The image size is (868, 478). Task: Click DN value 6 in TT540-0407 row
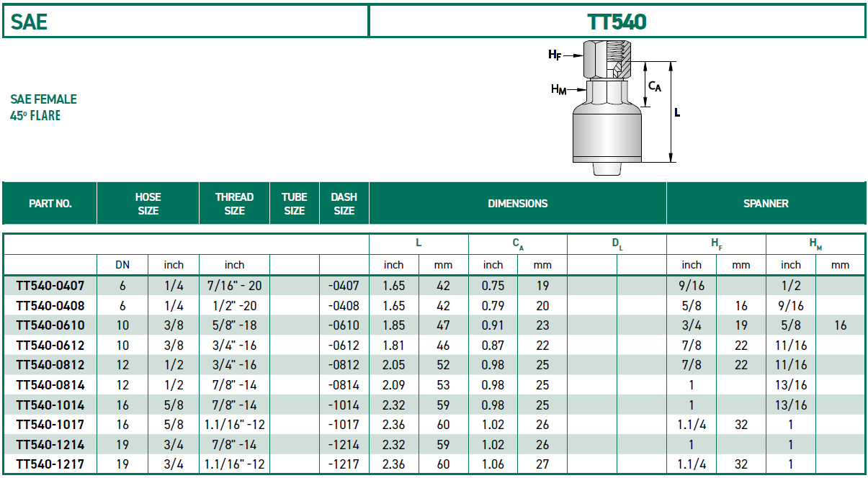[122, 286]
